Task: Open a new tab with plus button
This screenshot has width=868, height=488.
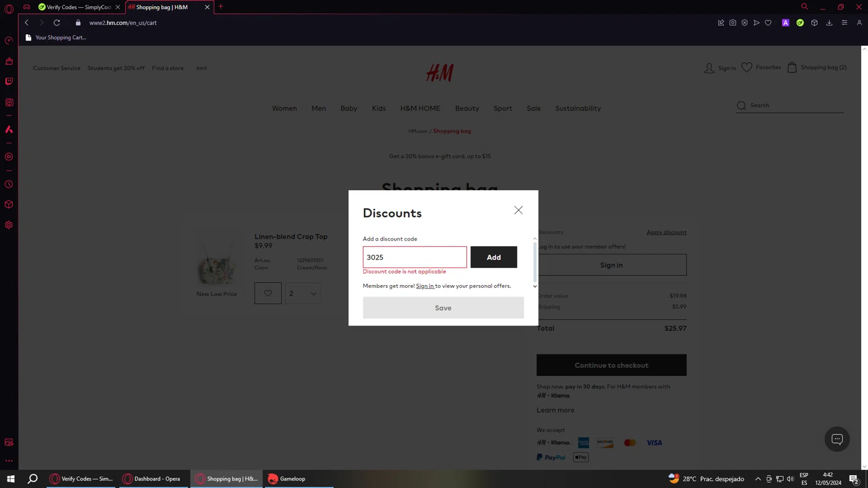Action: (x=220, y=6)
